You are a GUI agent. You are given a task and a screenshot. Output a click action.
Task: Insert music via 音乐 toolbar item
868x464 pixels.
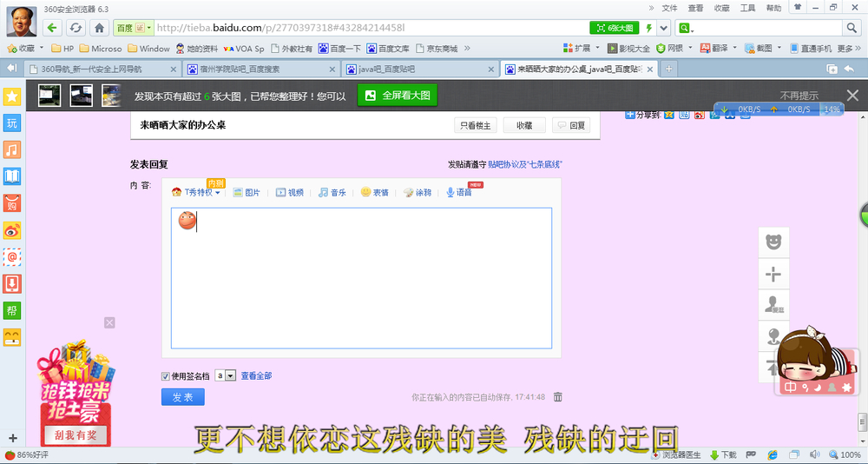332,192
